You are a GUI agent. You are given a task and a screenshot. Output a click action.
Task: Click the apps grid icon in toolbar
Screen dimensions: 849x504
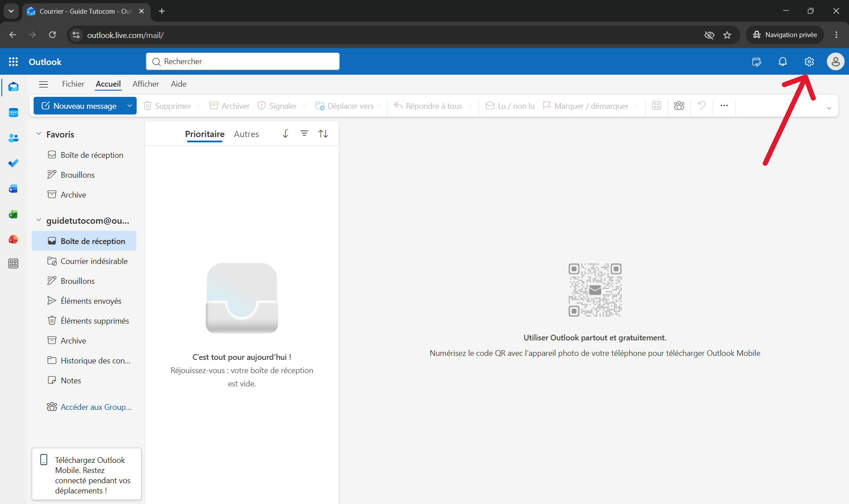coord(657,106)
